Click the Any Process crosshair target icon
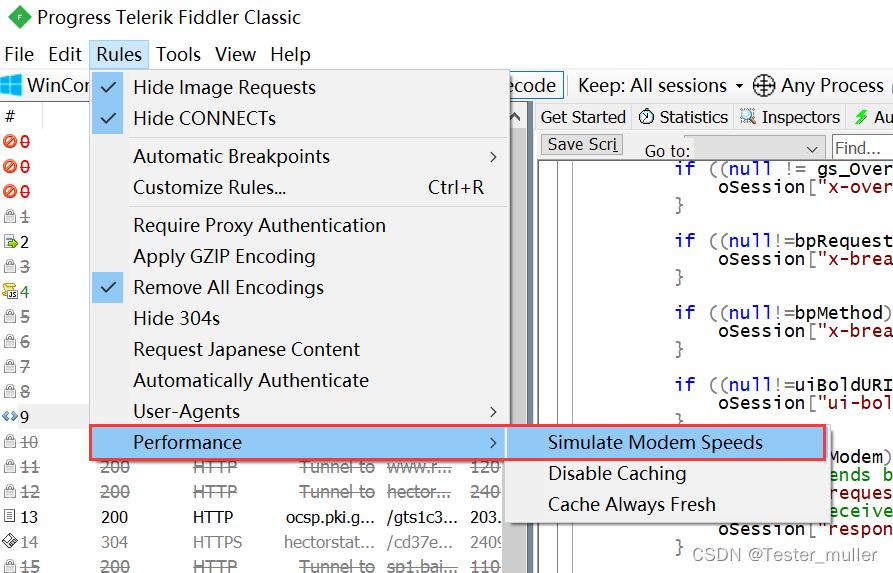Image resolution: width=893 pixels, height=573 pixels. (764, 86)
